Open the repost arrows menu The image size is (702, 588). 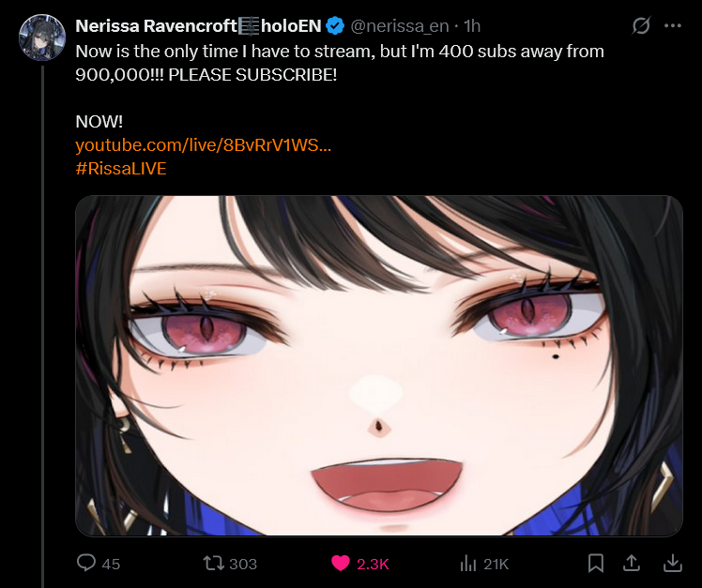click(x=214, y=563)
